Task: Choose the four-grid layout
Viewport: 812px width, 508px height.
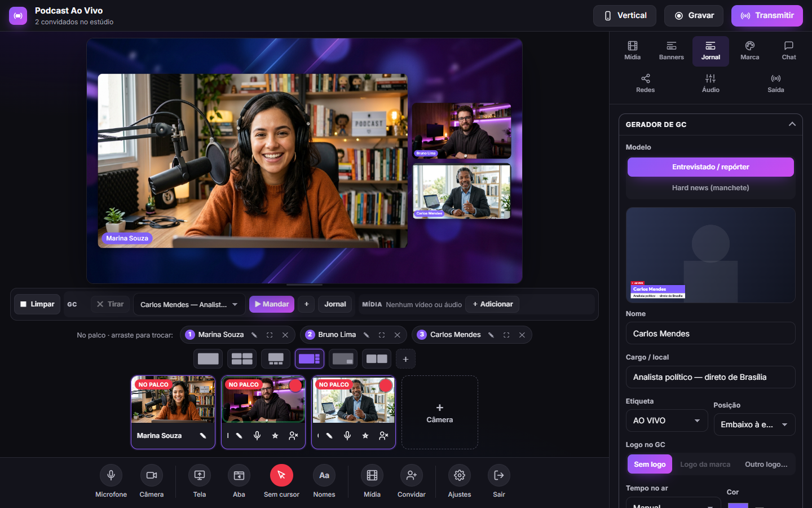Action: (242, 359)
